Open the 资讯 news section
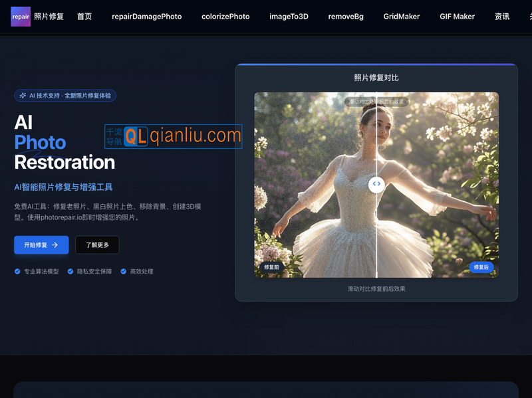Viewport: 532px width, 398px height. pyautogui.click(x=502, y=17)
